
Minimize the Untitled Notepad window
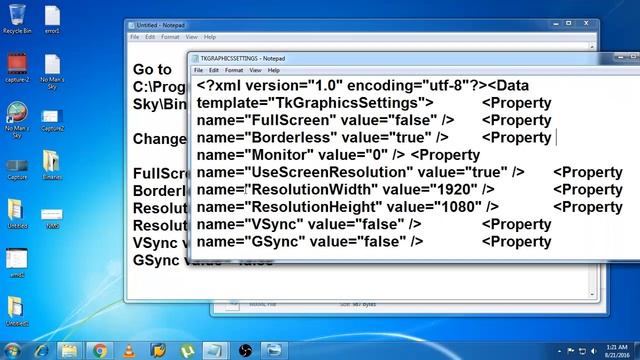coord(556,24)
